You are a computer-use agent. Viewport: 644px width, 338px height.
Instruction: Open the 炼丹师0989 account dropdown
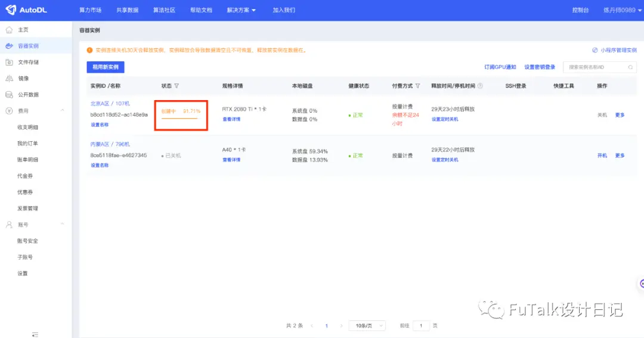pos(622,10)
